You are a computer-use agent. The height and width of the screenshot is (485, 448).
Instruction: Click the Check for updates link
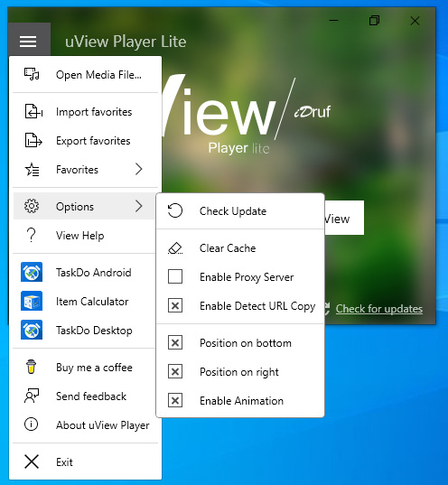coord(379,308)
